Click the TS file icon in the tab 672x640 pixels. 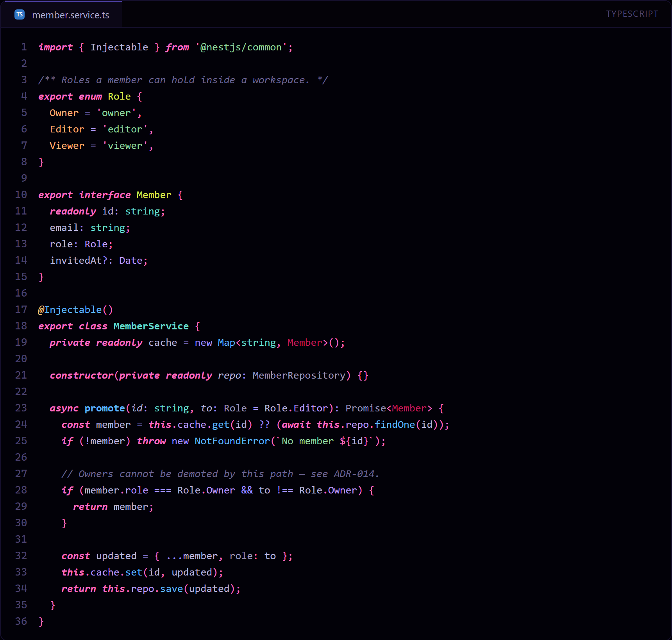(20, 14)
